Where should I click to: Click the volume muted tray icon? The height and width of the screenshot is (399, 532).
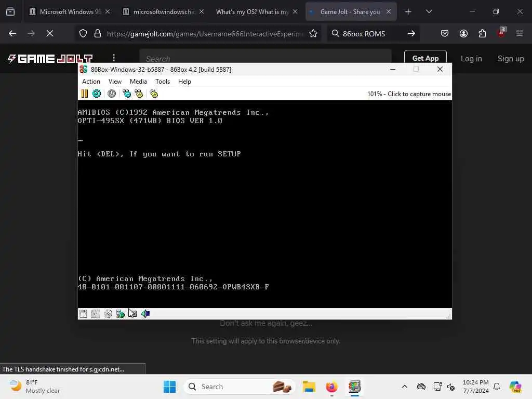[x=451, y=387]
